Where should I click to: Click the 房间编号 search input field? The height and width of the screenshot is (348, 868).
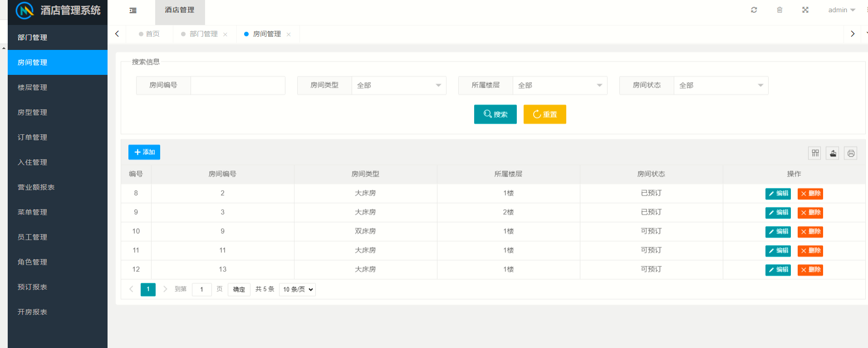tap(238, 85)
